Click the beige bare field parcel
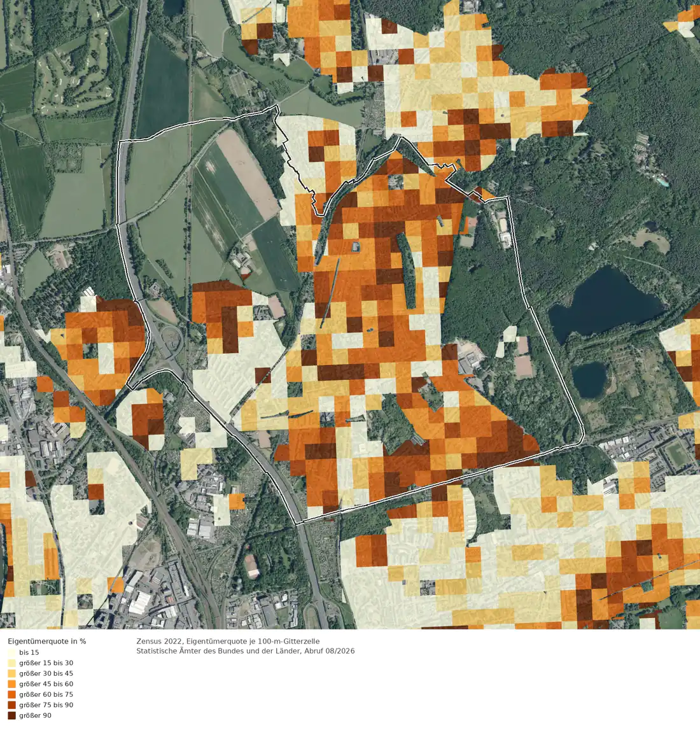The height and width of the screenshot is (730, 700). tap(248, 174)
